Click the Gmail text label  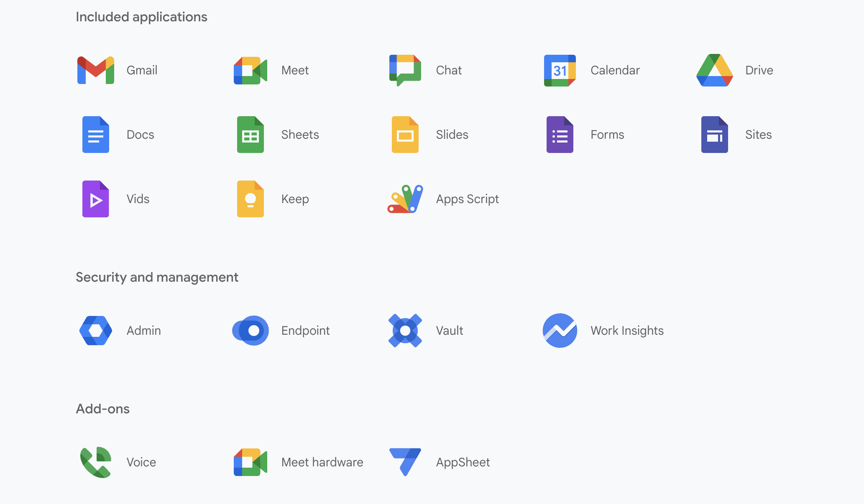pos(142,70)
